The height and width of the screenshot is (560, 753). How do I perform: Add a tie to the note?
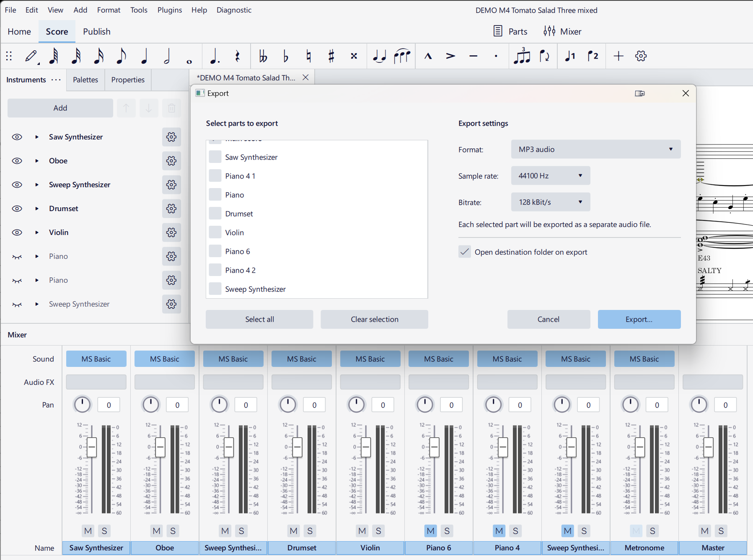tap(380, 56)
